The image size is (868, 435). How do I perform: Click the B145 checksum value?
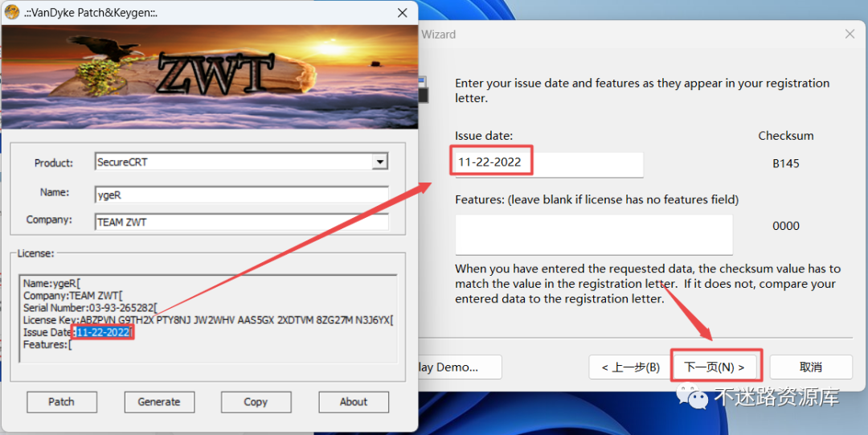(x=785, y=163)
